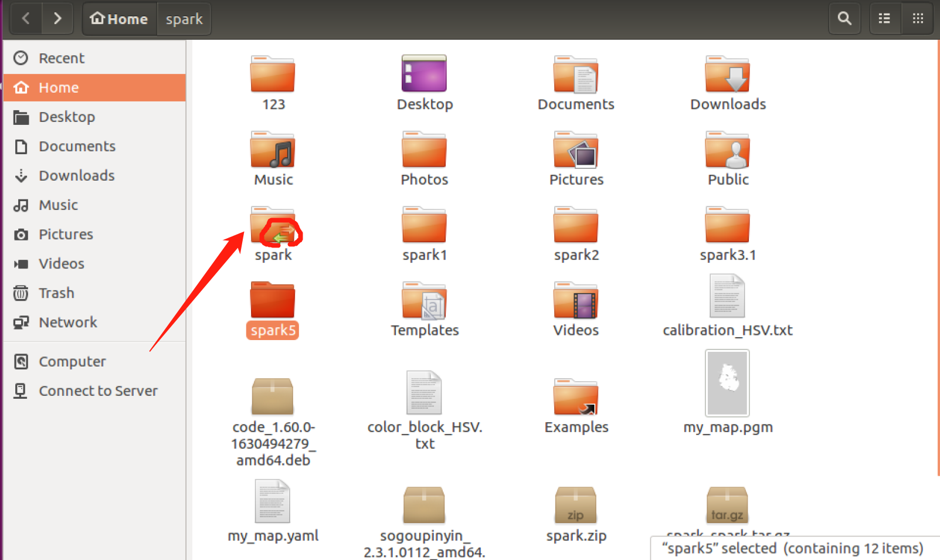This screenshot has width=940, height=560.
Task: Open Documents in the sidebar
Action: 94,146
